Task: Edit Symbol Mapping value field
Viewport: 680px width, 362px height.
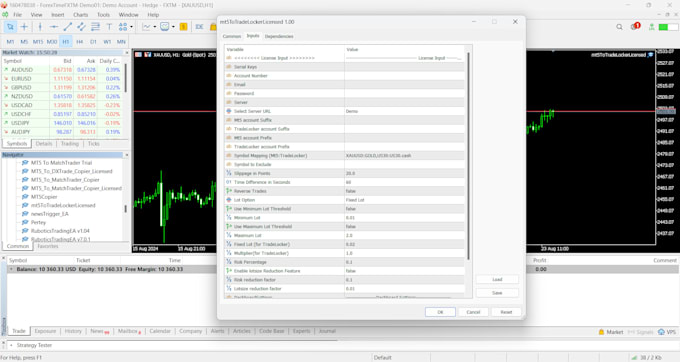Action: pyautogui.click(x=404, y=156)
